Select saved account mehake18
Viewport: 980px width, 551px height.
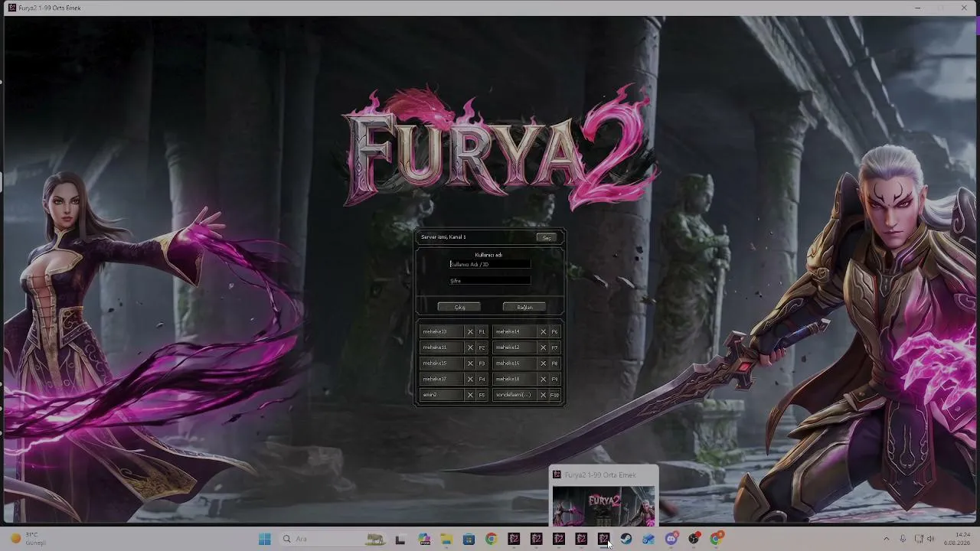514,379
